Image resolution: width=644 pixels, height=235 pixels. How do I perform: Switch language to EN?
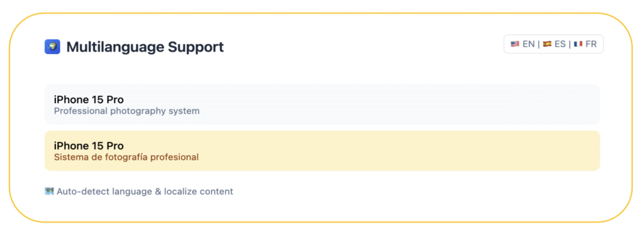coord(528,44)
